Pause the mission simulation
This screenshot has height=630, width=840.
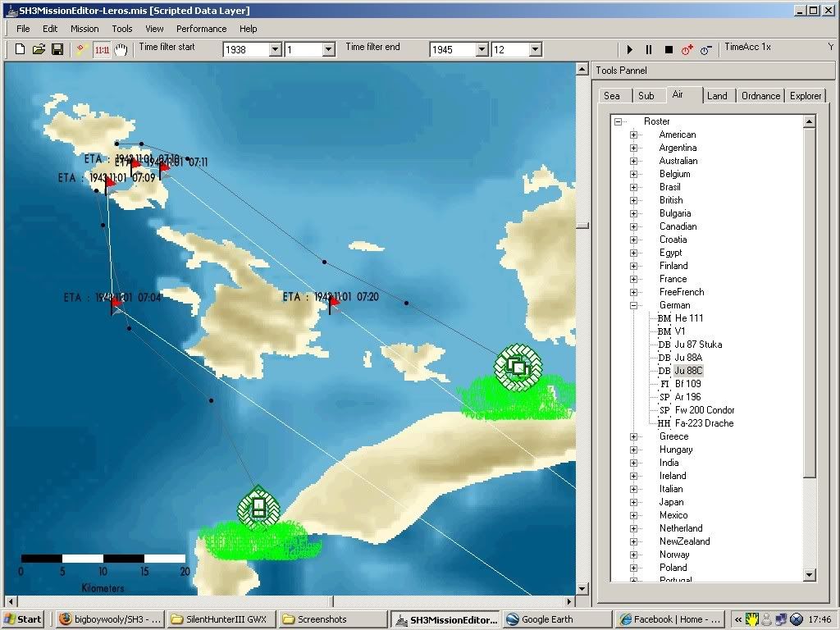[649, 50]
